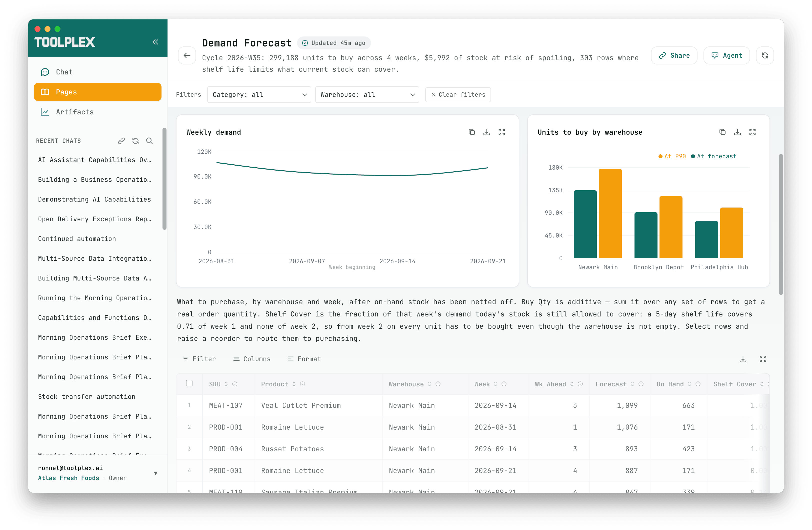The width and height of the screenshot is (812, 530).
Task: Click the Weekly demand line
Action: [352, 174]
